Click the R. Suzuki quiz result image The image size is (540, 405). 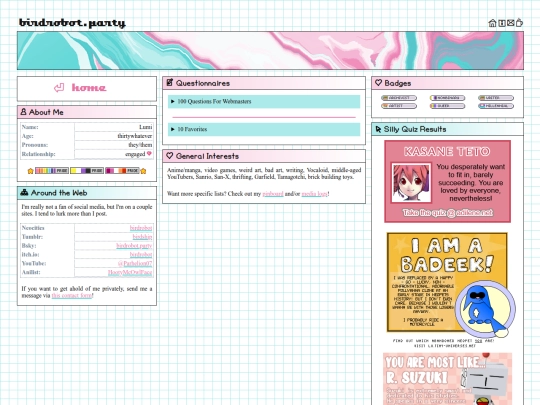tap(447, 379)
